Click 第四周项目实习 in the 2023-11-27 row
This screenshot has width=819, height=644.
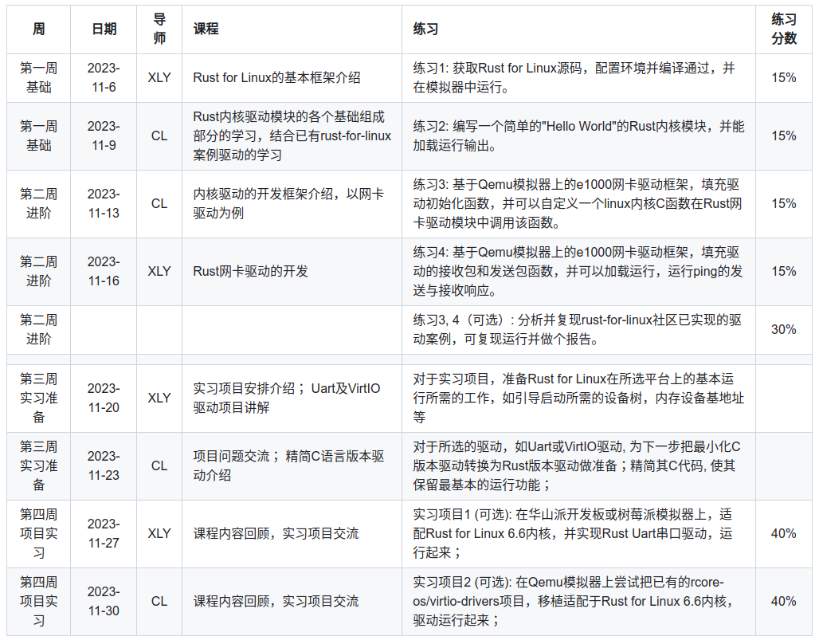click(39, 534)
